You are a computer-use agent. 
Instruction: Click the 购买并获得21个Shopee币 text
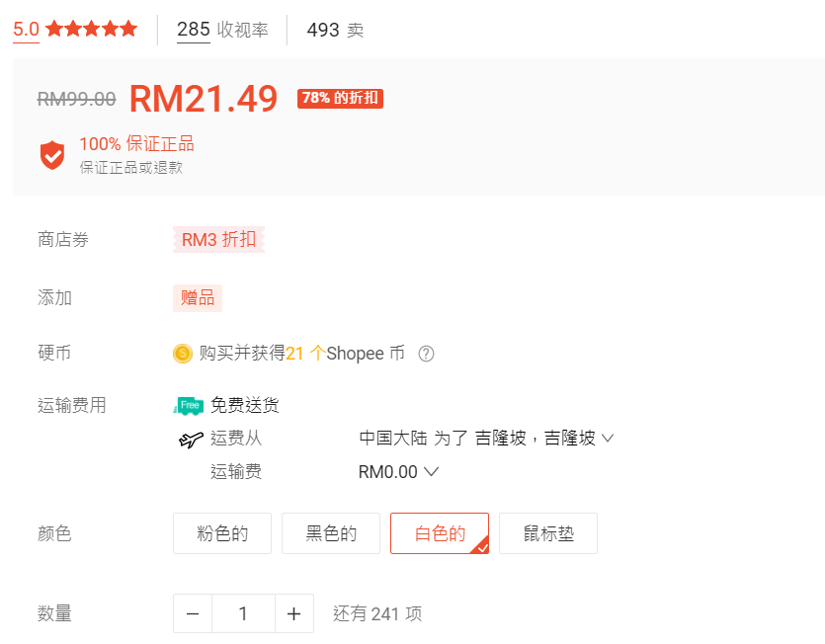[x=302, y=353]
